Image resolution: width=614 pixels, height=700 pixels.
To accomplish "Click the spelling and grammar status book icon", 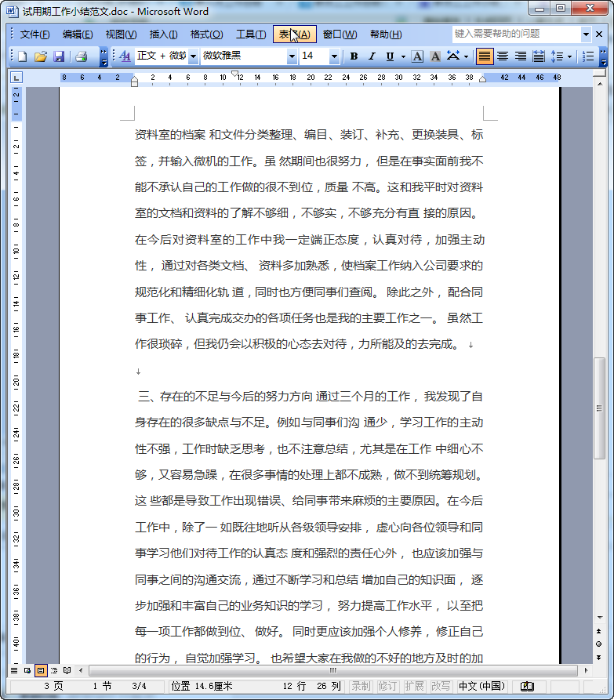I will click(528, 686).
